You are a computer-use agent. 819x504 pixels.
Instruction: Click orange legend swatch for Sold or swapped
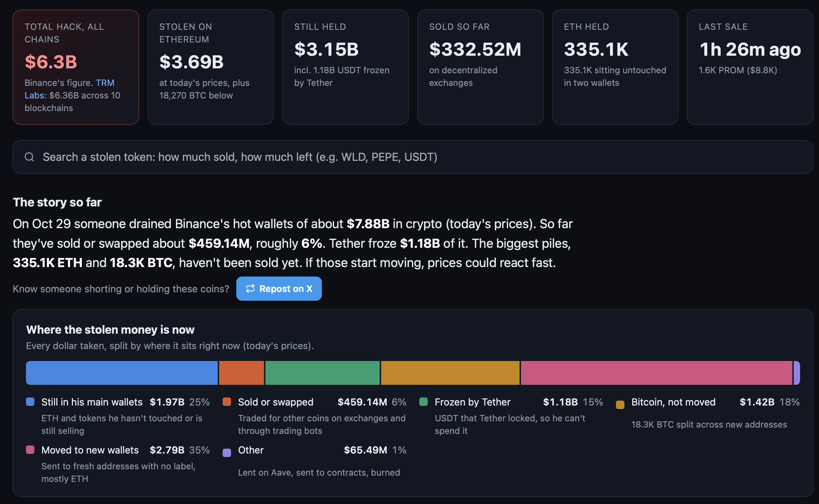pyautogui.click(x=227, y=402)
